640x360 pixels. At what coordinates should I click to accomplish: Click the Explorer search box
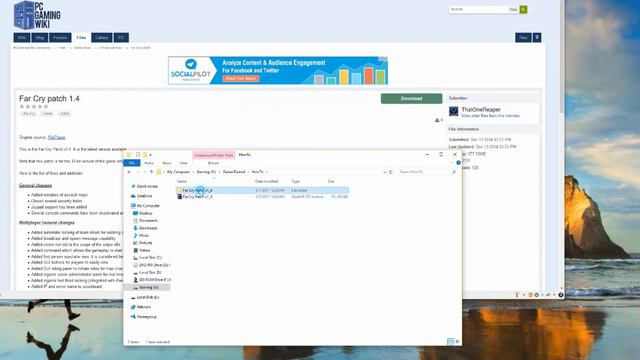coord(427,172)
